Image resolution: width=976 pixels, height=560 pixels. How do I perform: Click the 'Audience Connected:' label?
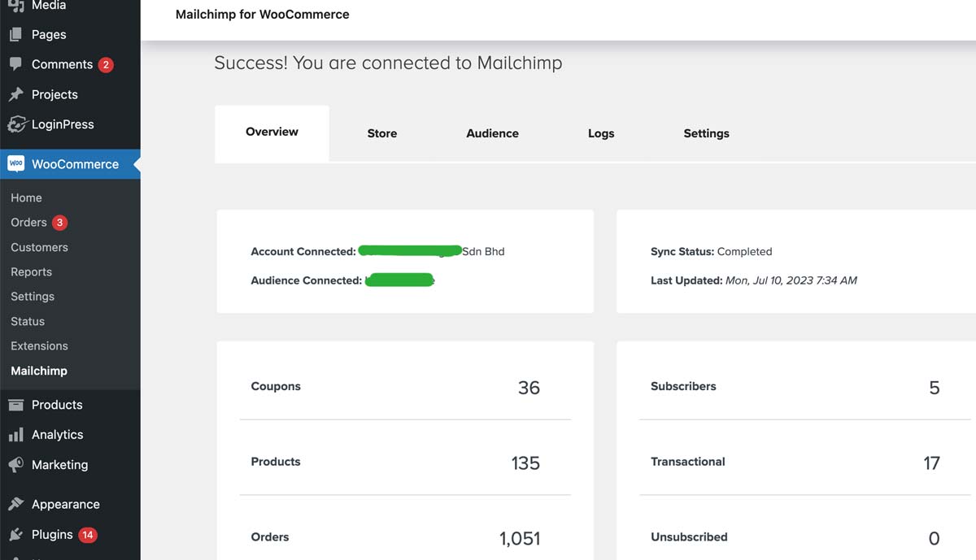click(x=307, y=280)
